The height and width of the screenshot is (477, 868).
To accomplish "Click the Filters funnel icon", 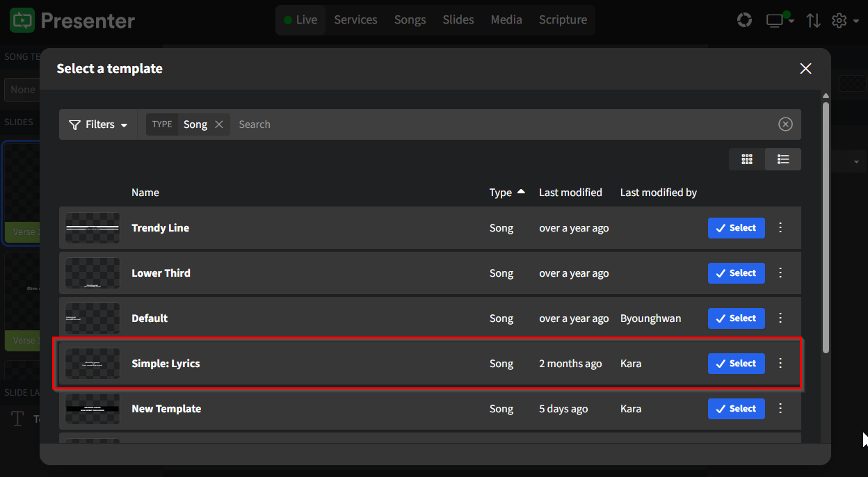I will point(74,124).
